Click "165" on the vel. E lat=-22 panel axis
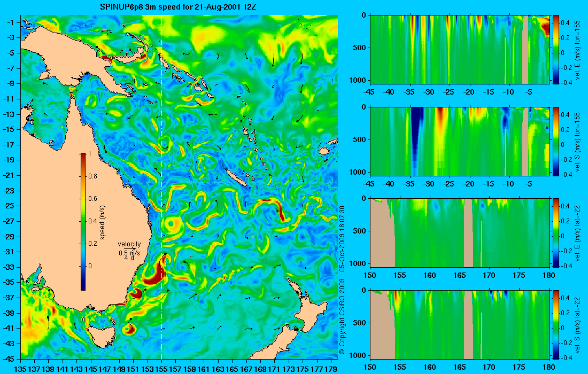This screenshot has height=374, width=588. click(x=459, y=275)
